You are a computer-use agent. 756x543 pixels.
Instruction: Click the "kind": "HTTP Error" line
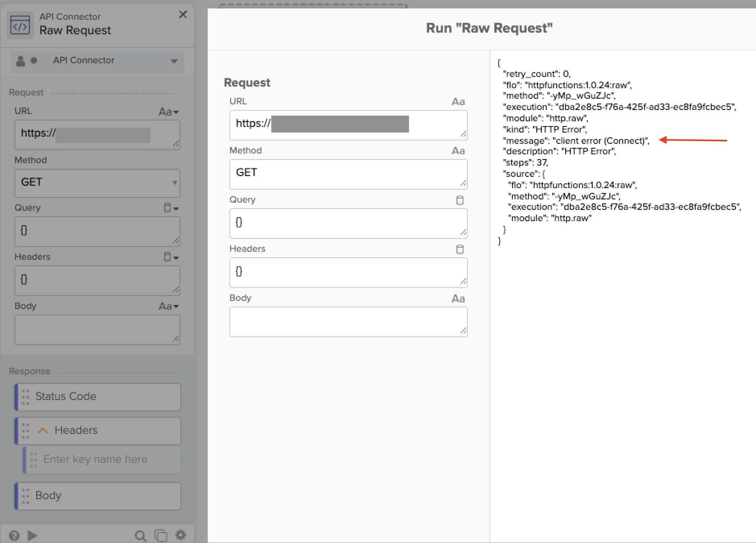click(x=545, y=129)
